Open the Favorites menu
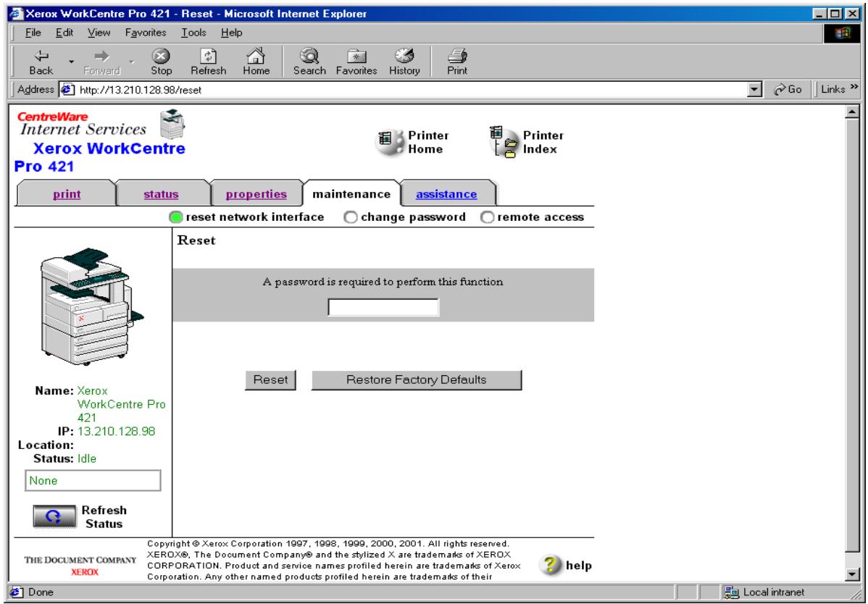The height and width of the screenshot is (604, 868). point(146,33)
